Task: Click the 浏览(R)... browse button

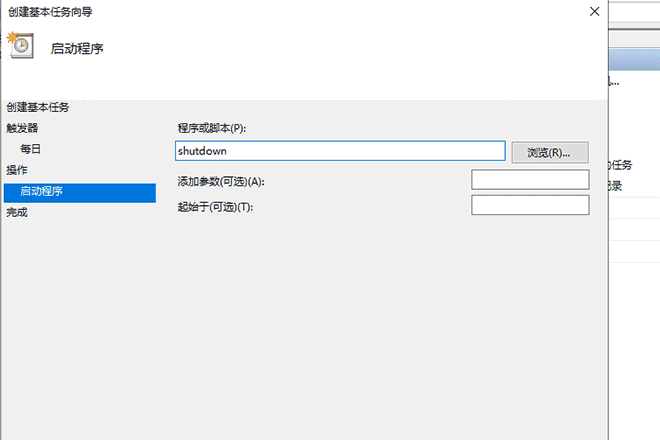Action: pyautogui.click(x=550, y=152)
